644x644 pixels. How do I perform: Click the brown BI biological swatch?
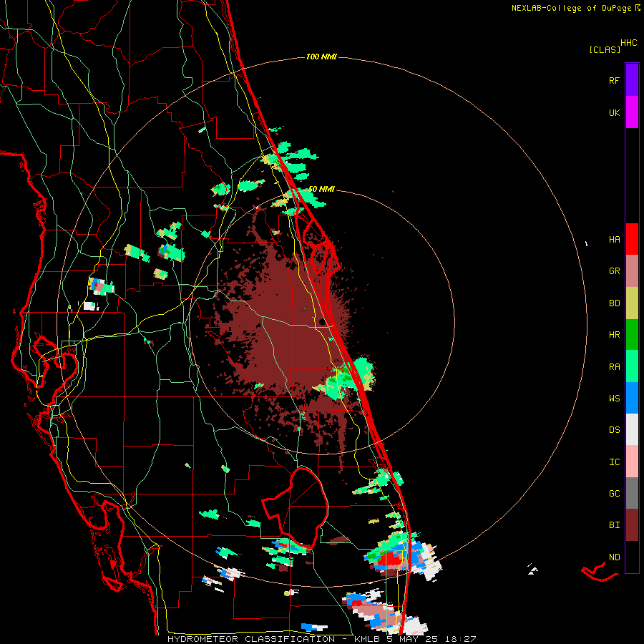(632, 525)
